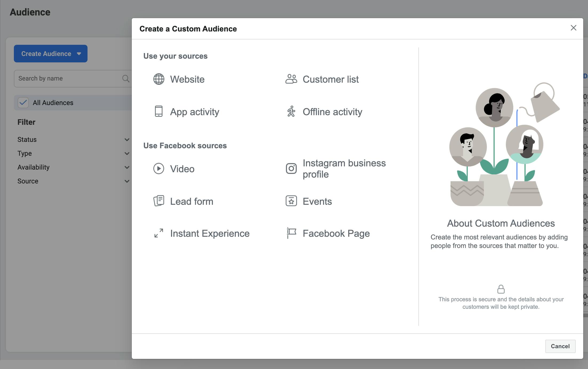The image size is (588, 369).
Task: Click the Availability filter label
Action: (34, 167)
